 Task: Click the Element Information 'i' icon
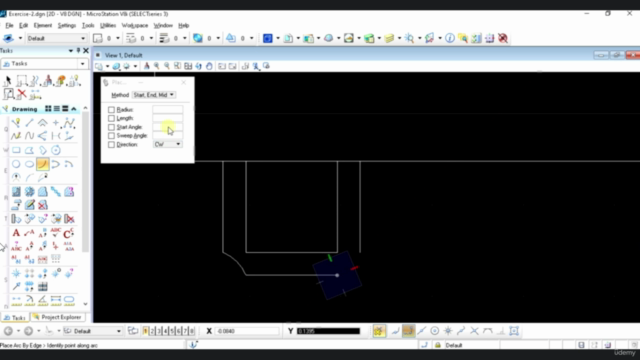coord(450,38)
